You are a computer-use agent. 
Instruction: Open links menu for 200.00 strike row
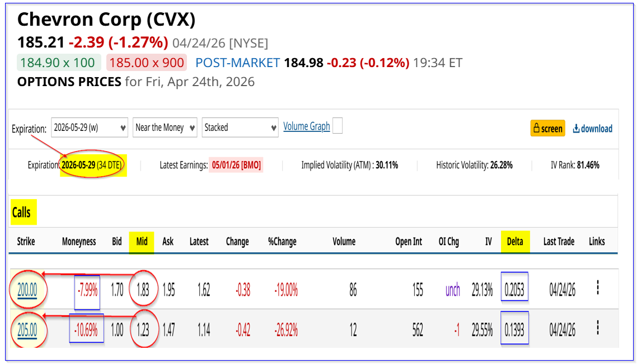[597, 289]
